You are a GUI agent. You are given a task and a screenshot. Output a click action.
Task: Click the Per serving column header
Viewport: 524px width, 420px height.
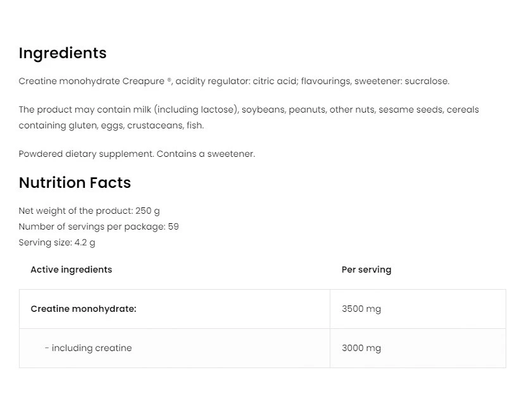(366, 269)
